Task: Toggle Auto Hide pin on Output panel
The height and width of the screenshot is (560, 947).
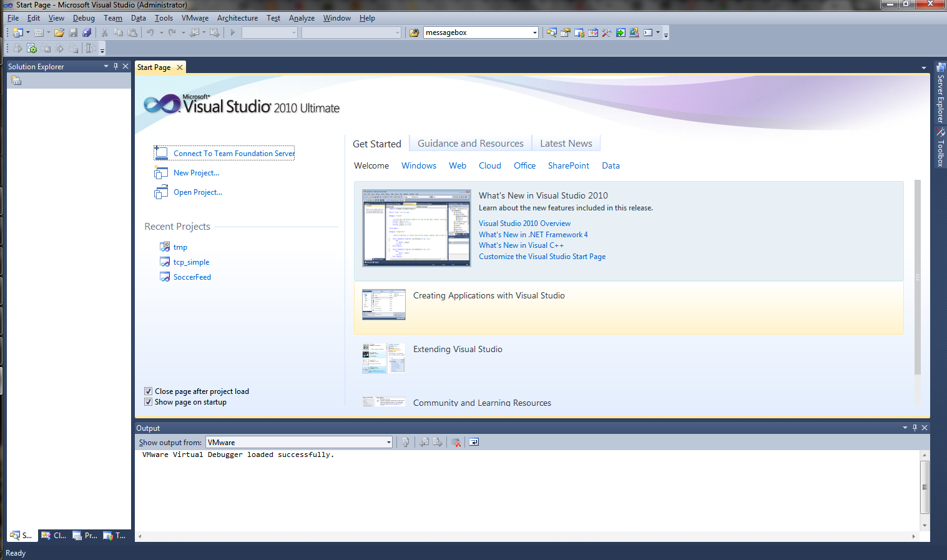Action: (x=915, y=428)
